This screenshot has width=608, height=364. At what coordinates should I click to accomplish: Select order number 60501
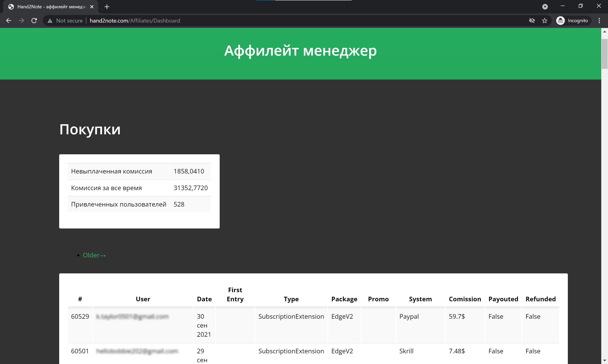(x=80, y=351)
